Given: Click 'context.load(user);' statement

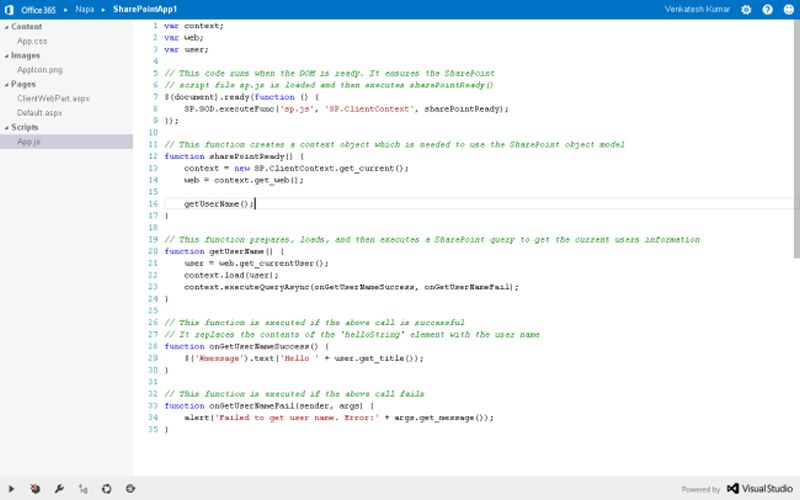Looking at the screenshot, I should click(x=232, y=275).
